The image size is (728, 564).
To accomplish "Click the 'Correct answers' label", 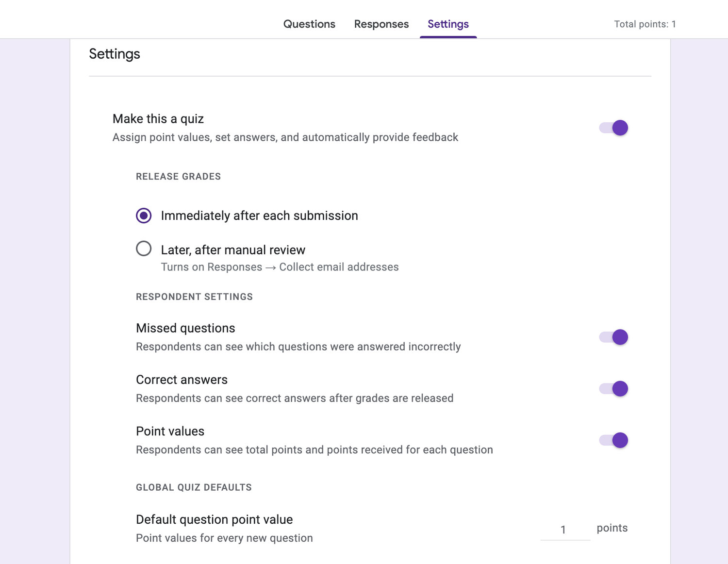I will point(182,380).
